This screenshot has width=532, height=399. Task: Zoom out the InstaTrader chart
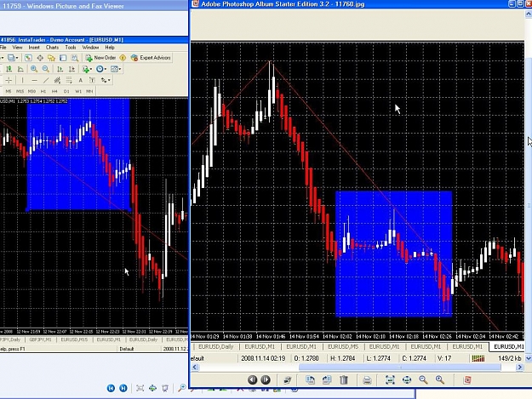click(x=46, y=69)
